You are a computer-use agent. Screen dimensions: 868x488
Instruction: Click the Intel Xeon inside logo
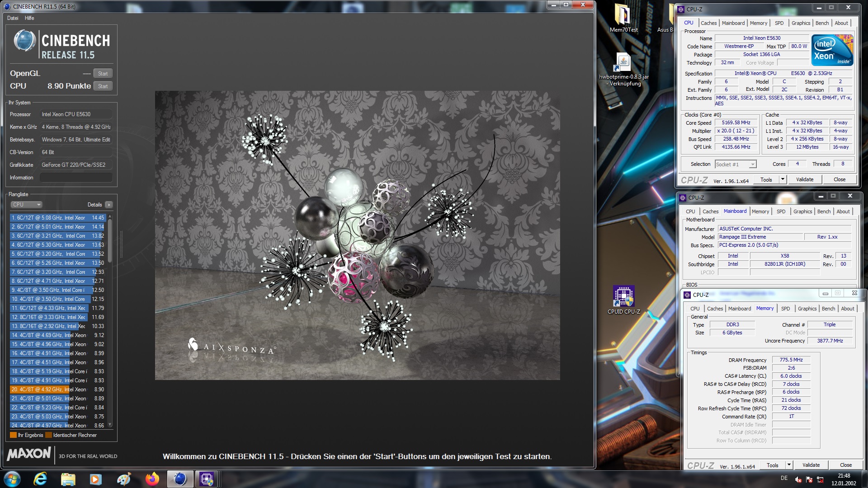coord(832,50)
